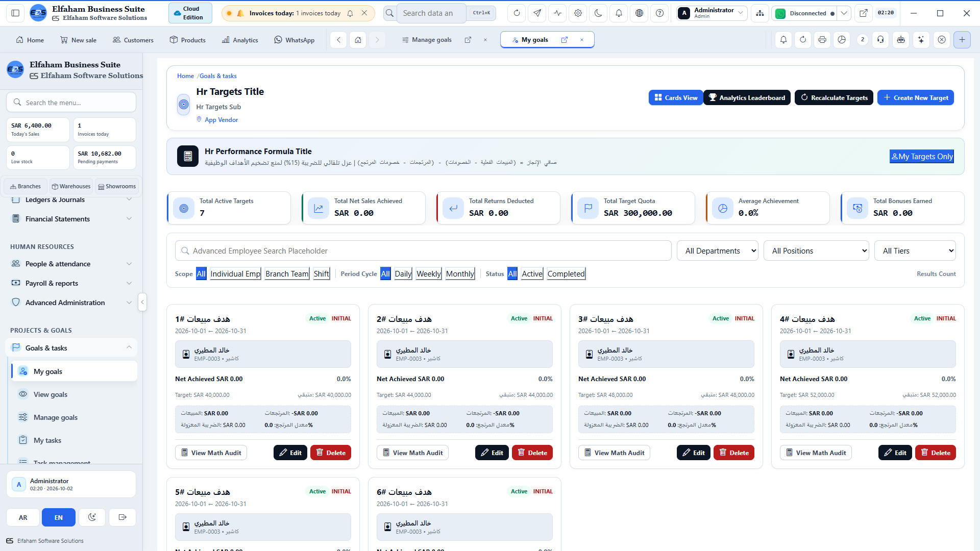The height and width of the screenshot is (551, 980).
Task: Toggle My Targets Only filter
Action: [922, 157]
